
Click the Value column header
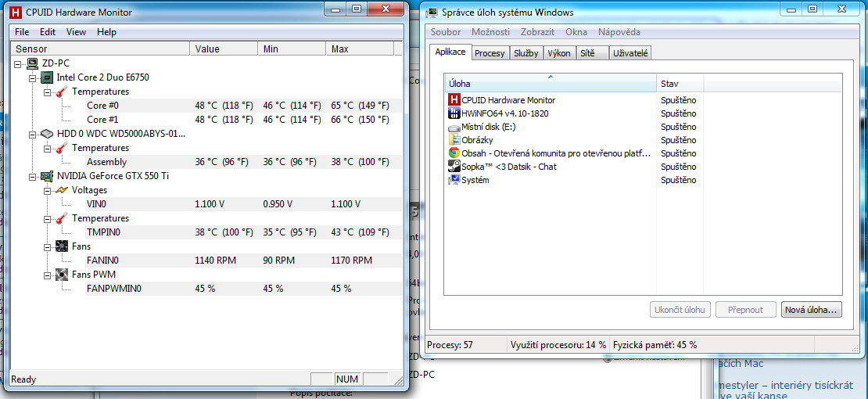point(224,49)
